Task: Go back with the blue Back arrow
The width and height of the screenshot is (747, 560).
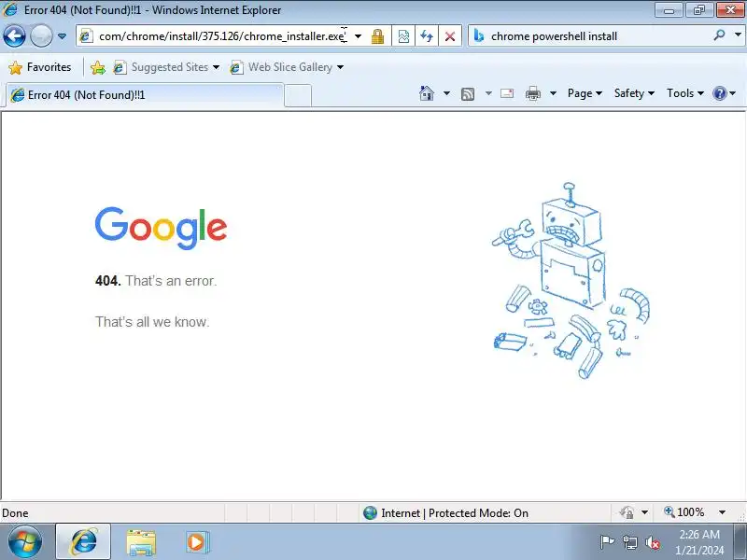Action: [14, 36]
